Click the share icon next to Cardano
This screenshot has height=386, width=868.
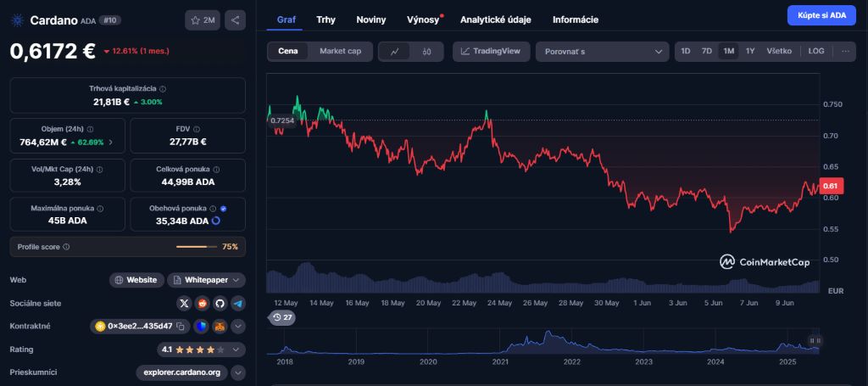tap(236, 20)
